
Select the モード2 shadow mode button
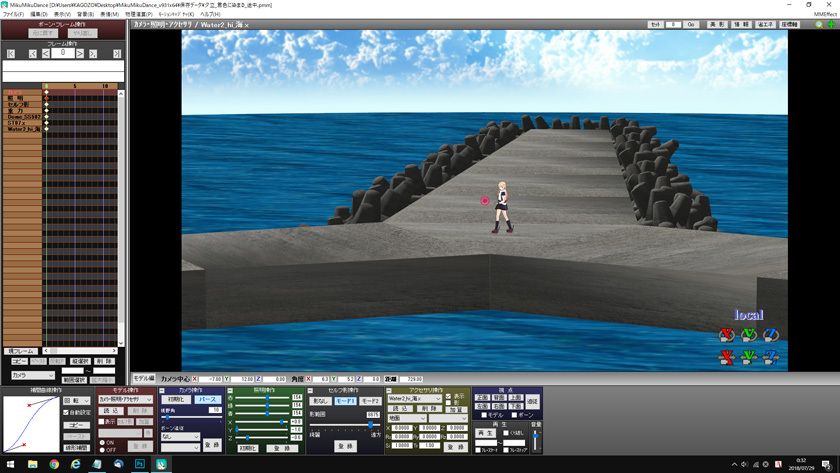[370, 401]
